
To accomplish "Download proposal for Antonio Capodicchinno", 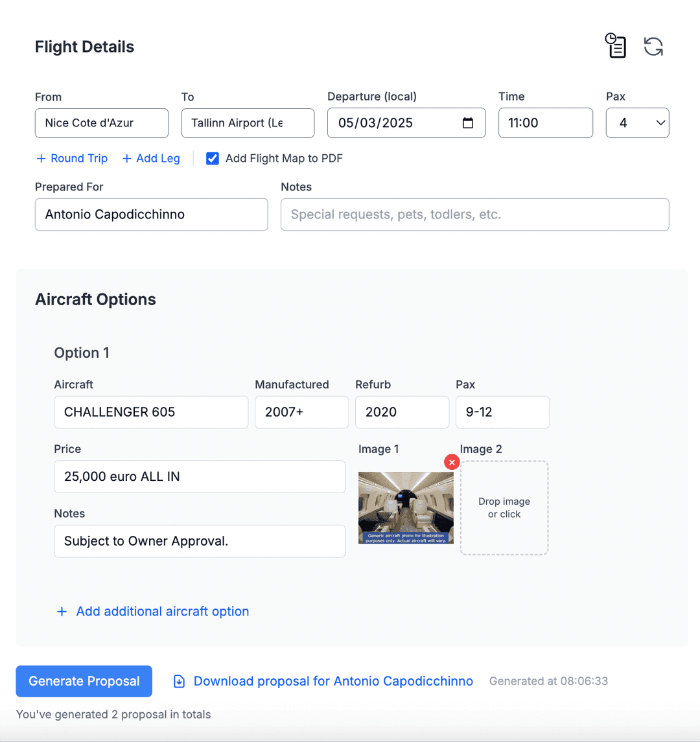I will (x=333, y=681).
